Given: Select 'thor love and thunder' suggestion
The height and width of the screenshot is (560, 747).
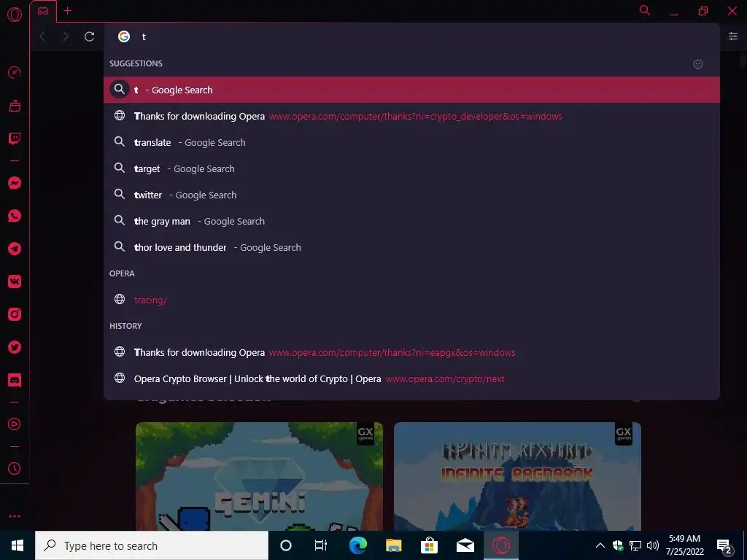Looking at the screenshot, I should click(x=411, y=247).
